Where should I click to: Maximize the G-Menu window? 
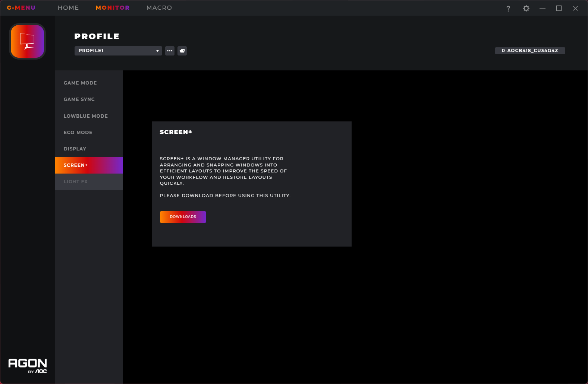[x=559, y=8]
